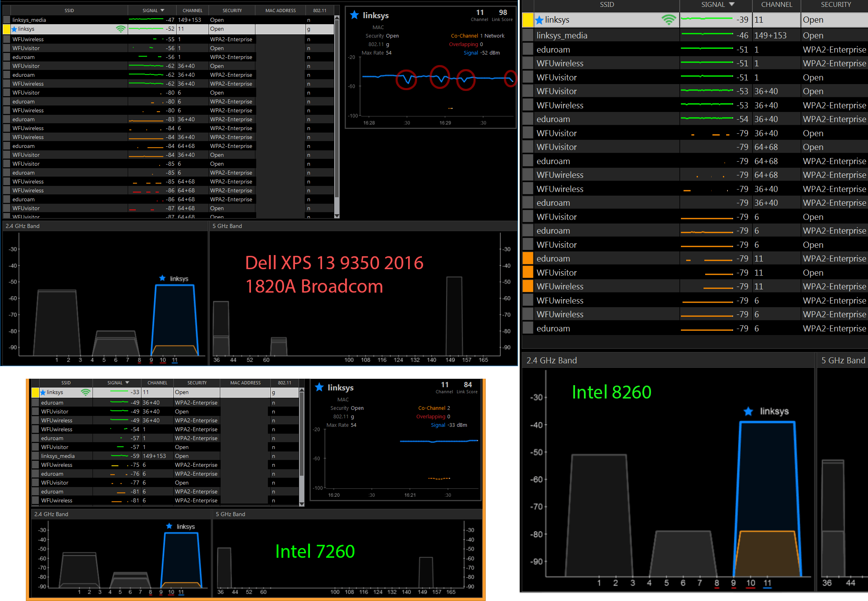The height and width of the screenshot is (601, 868).
Task: Select WFUvisitor channel 64+68 row in Intel 8260 window
Action: [x=695, y=147]
